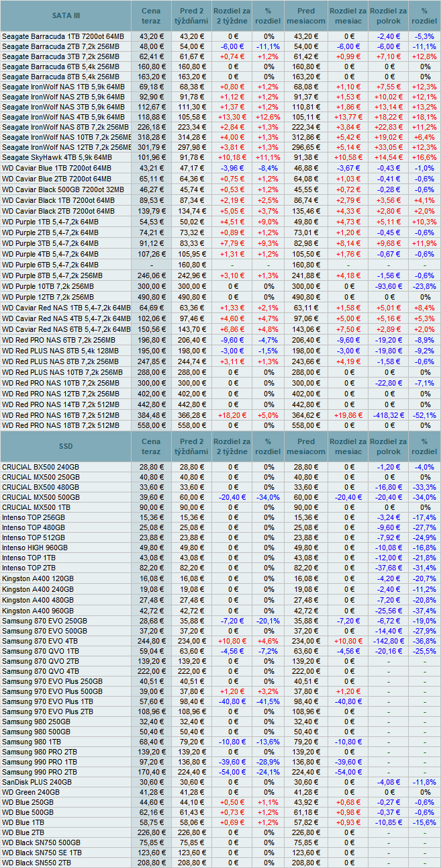Screen dimensions: 441x868
Task: Select -52,1% half-year percent for Red PRO NAS 16TB
Action: (x=424, y=415)
